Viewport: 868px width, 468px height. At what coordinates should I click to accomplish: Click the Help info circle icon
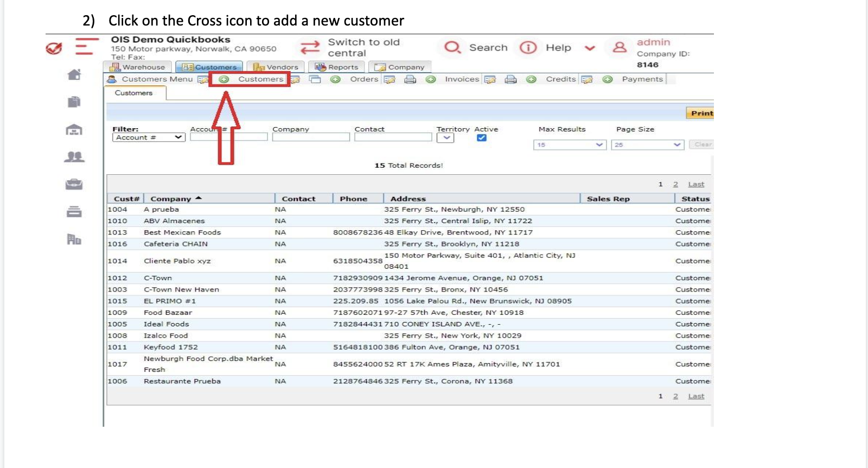point(528,48)
